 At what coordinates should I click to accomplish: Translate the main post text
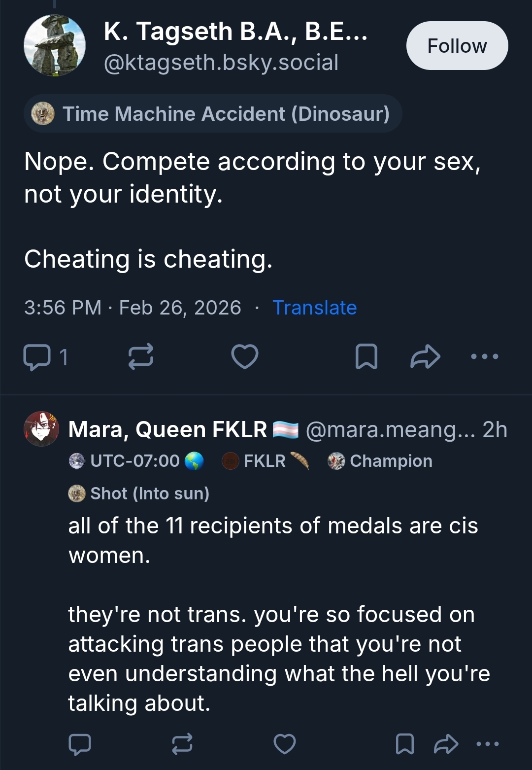point(314,308)
